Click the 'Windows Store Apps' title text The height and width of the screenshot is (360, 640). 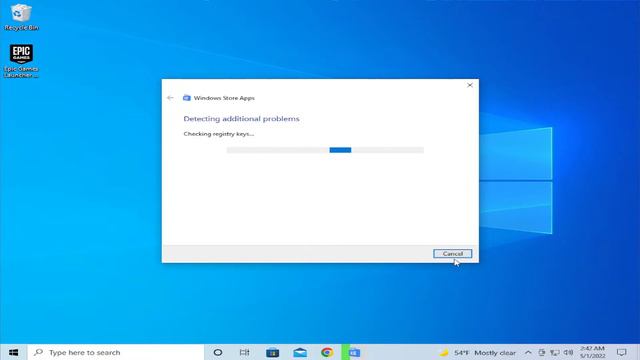[224, 98]
